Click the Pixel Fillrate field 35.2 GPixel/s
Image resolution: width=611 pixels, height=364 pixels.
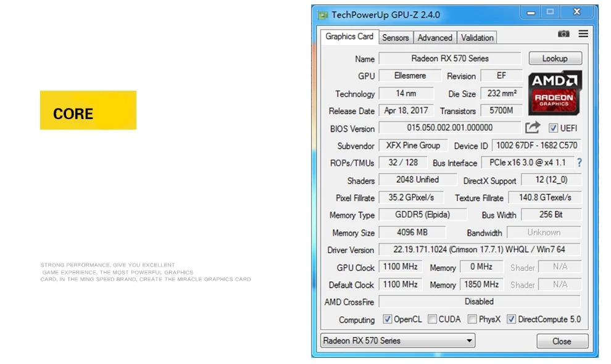click(x=411, y=197)
